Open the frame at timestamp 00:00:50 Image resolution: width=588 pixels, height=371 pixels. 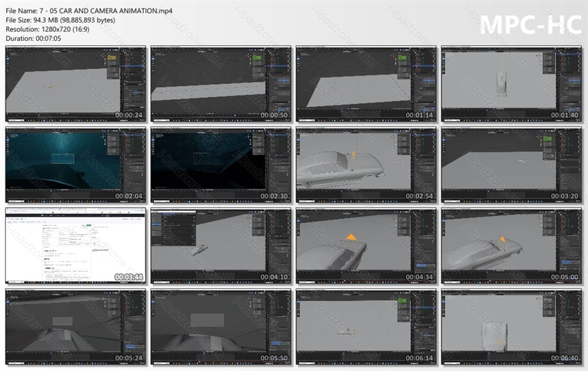coord(221,84)
